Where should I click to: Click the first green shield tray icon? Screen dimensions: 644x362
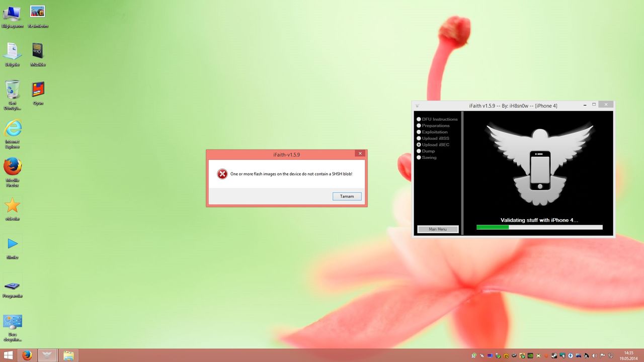click(474, 355)
